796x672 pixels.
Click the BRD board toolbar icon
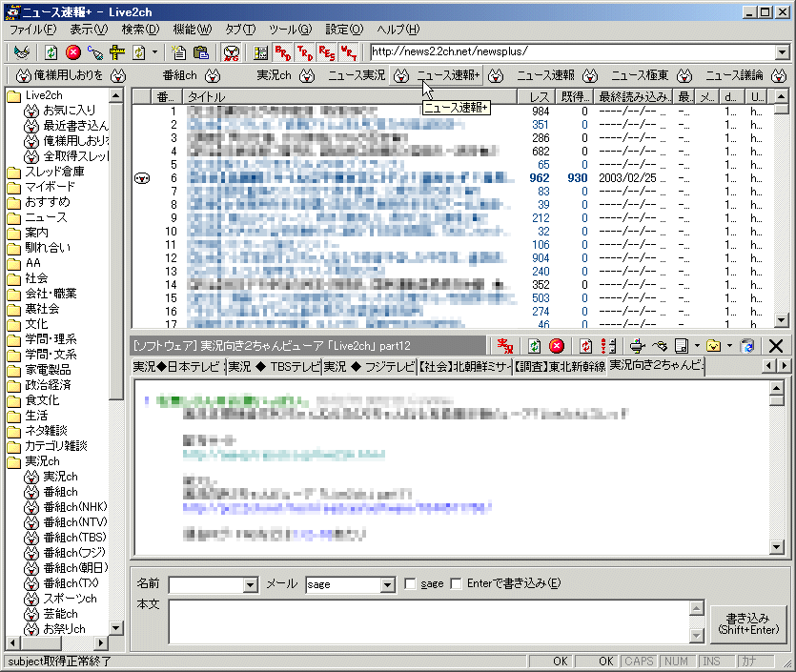point(283,51)
